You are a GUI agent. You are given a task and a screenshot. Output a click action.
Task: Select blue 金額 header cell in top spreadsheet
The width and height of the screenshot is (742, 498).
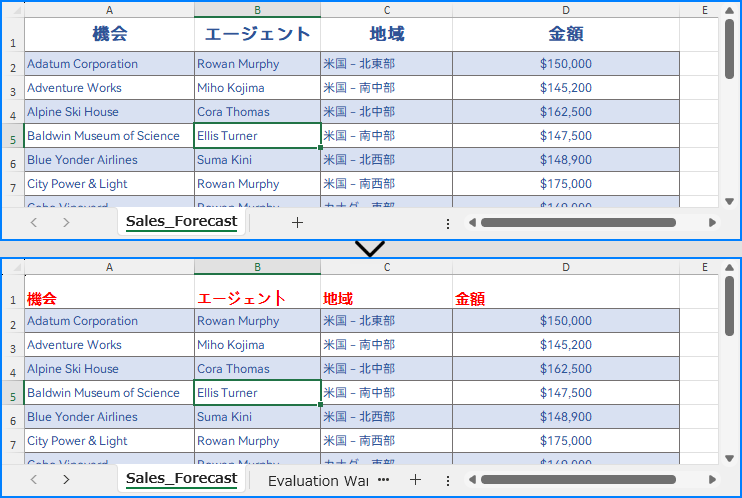tap(566, 34)
